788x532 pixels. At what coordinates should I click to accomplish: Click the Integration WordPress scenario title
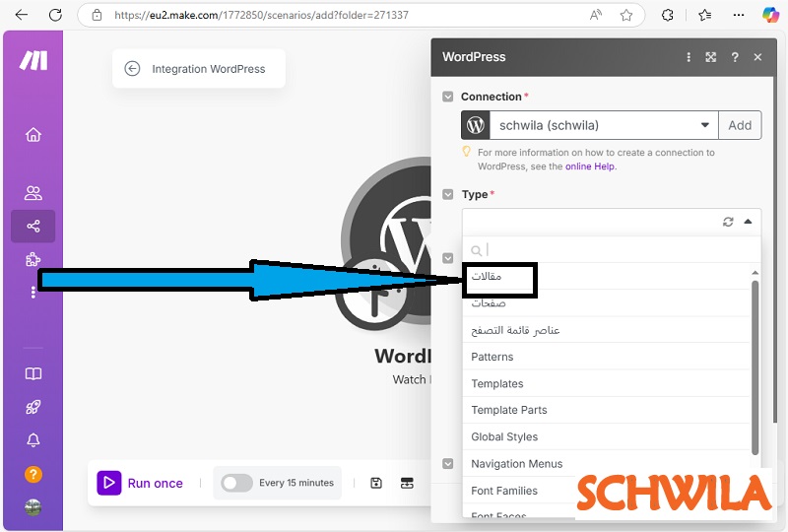[x=209, y=69]
